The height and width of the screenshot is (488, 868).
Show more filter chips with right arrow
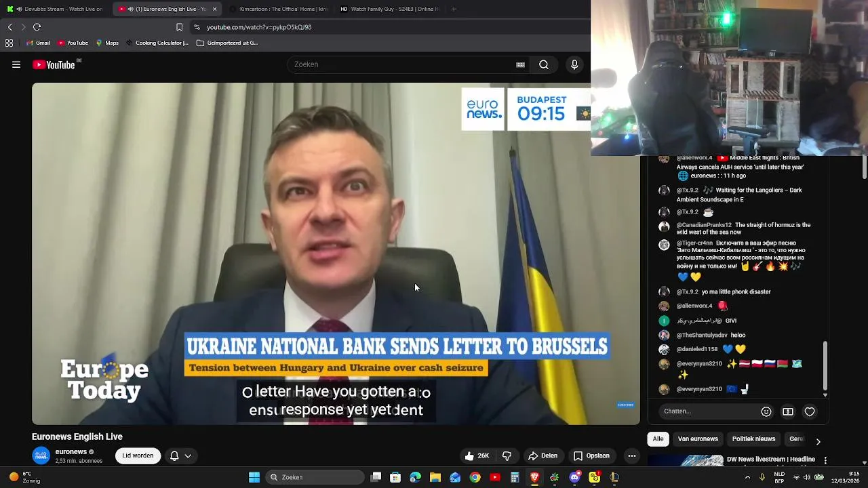[x=818, y=441]
